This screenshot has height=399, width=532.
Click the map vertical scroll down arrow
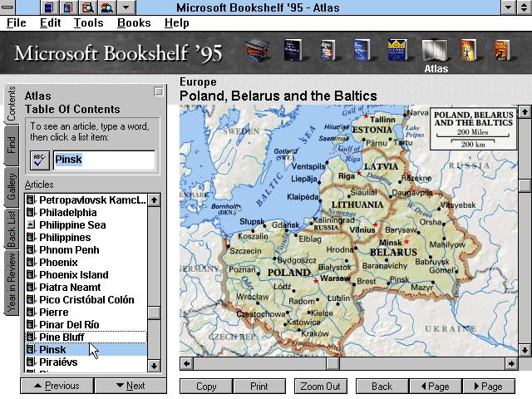pos(525,349)
